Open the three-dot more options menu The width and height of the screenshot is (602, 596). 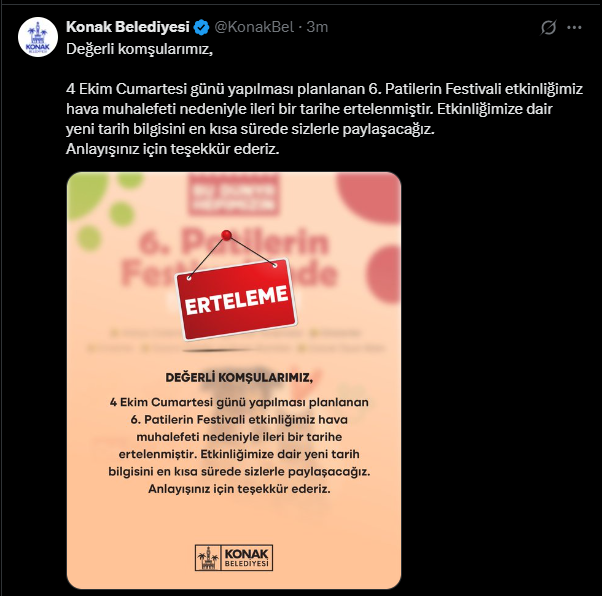click(x=574, y=27)
